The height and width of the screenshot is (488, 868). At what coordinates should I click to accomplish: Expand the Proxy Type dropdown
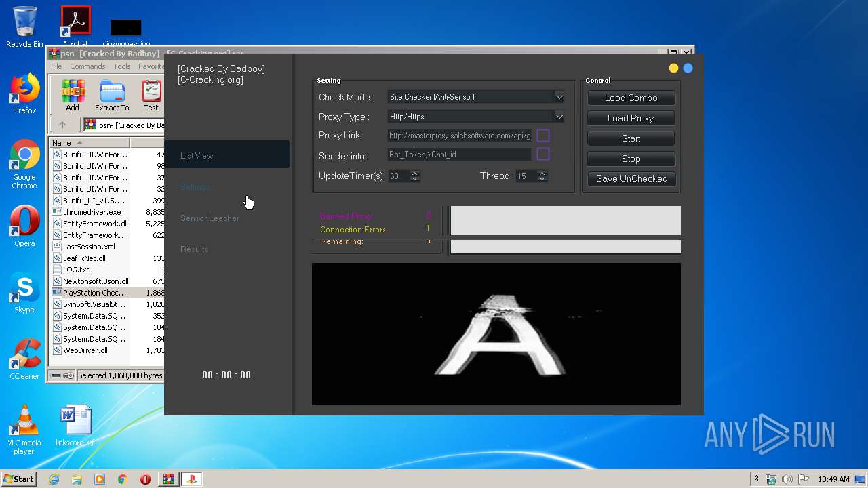559,117
